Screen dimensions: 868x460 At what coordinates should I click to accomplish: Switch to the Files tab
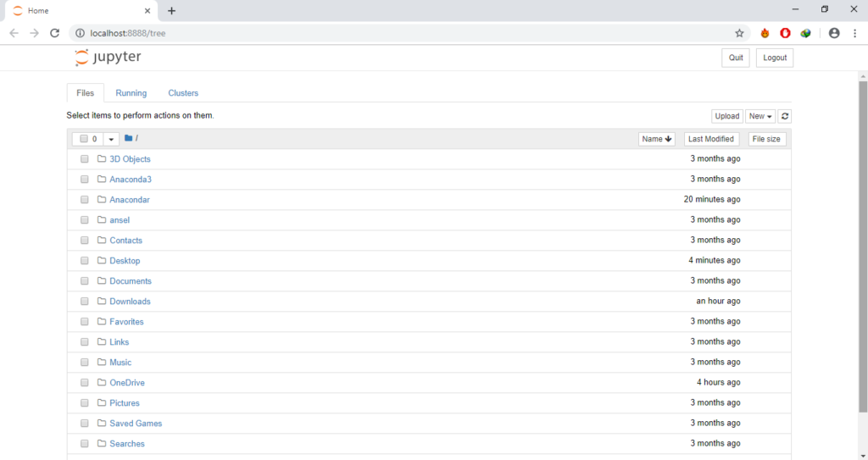pyautogui.click(x=86, y=93)
